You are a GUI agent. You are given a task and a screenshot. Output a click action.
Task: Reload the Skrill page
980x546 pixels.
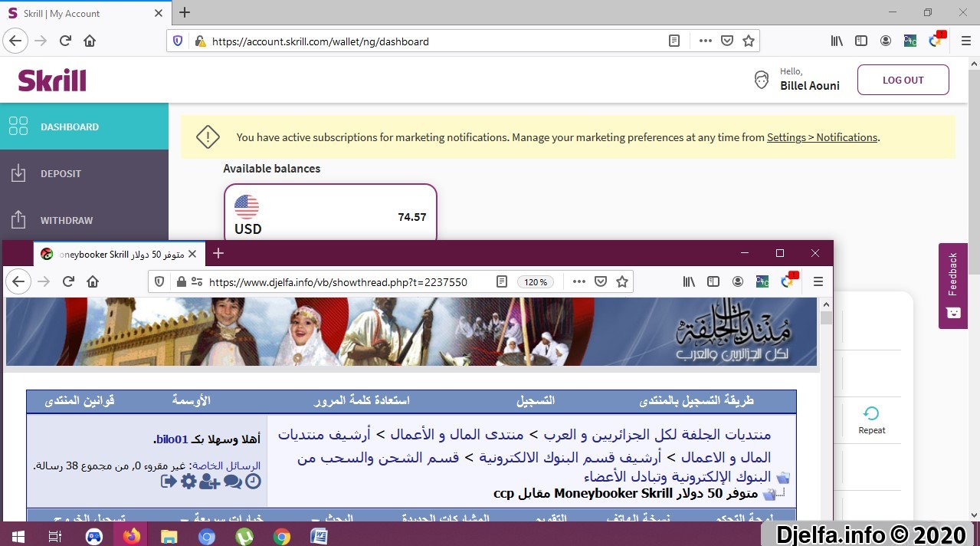pos(66,41)
